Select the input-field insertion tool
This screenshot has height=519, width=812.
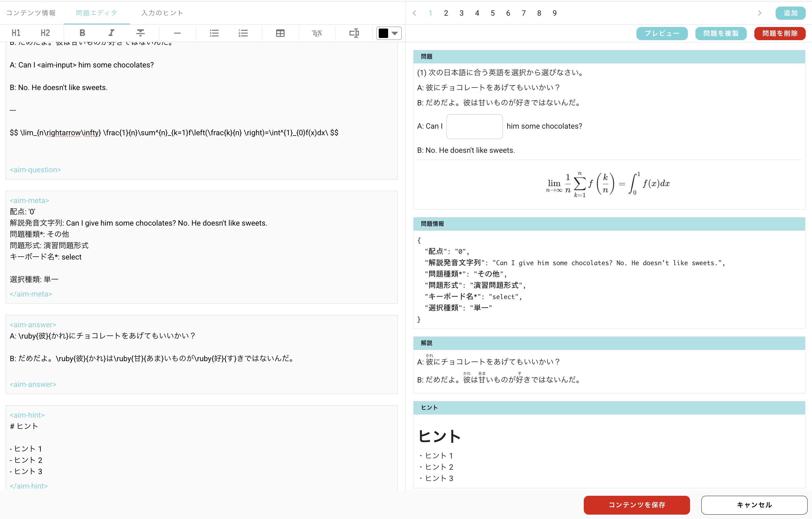pyautogui.click(x=354, y=33)
